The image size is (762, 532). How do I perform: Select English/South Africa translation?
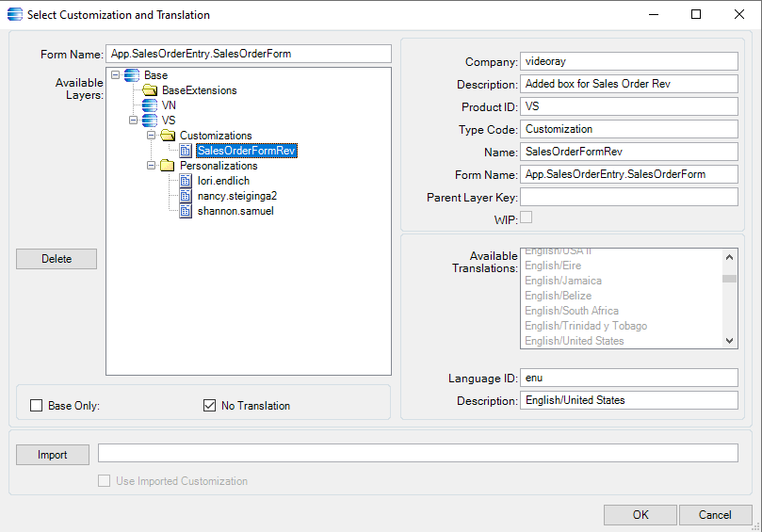(572, 311)
